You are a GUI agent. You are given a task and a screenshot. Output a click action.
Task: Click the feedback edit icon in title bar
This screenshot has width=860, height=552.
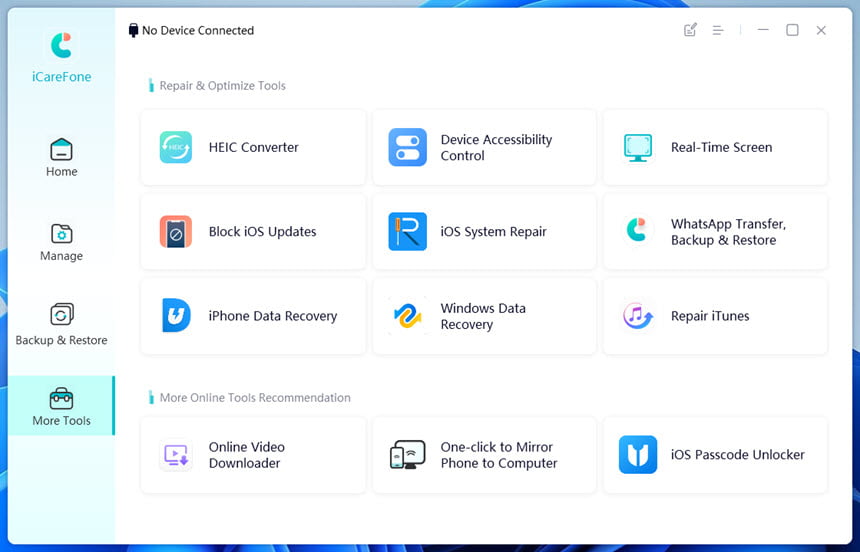pyautogui.click(x=690, y=30)
